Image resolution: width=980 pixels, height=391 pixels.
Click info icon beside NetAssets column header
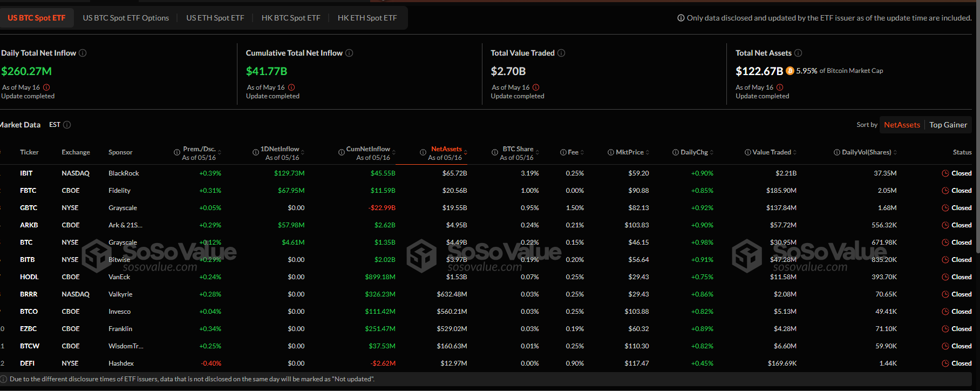click(x=423, y=152)
